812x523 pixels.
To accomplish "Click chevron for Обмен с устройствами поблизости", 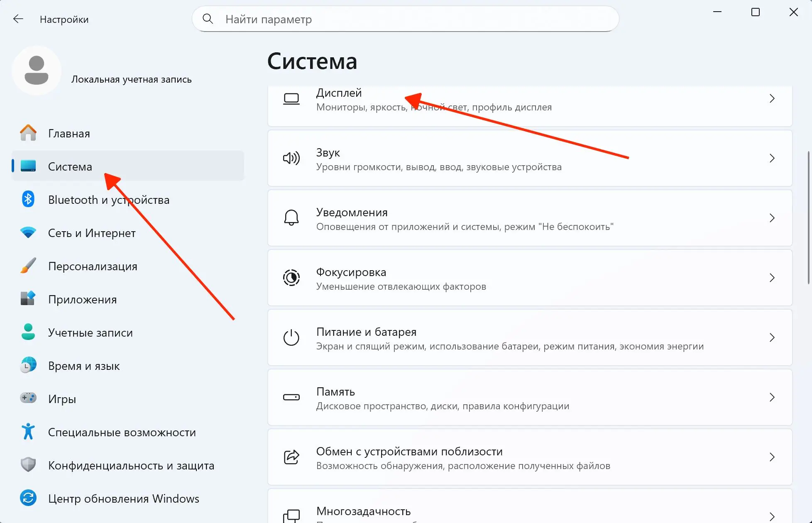I will [x=772, y=457].
